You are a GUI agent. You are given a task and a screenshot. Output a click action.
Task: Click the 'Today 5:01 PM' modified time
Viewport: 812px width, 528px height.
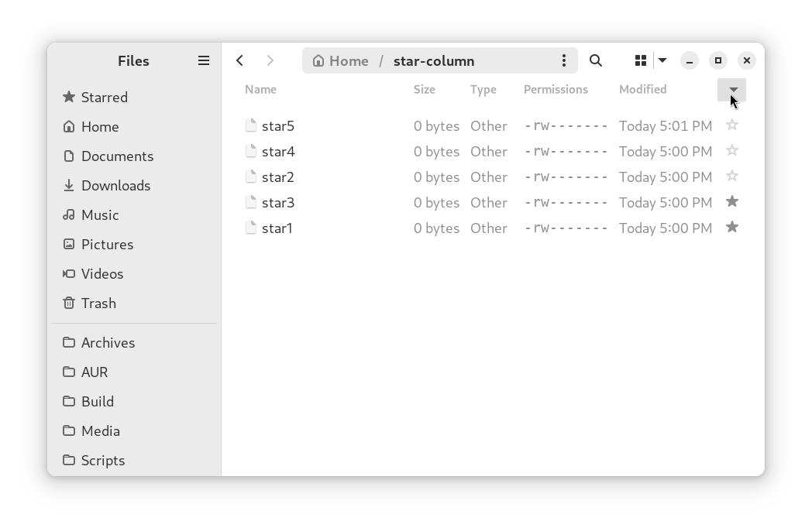click(666, 125)
